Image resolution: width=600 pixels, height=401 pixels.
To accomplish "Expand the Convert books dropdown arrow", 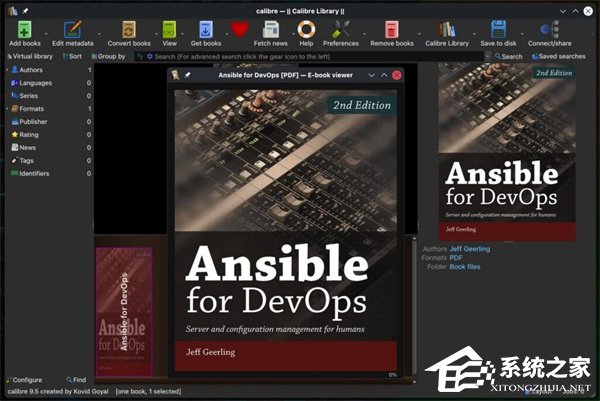I will pyautogui.click(x=157, y=34).
